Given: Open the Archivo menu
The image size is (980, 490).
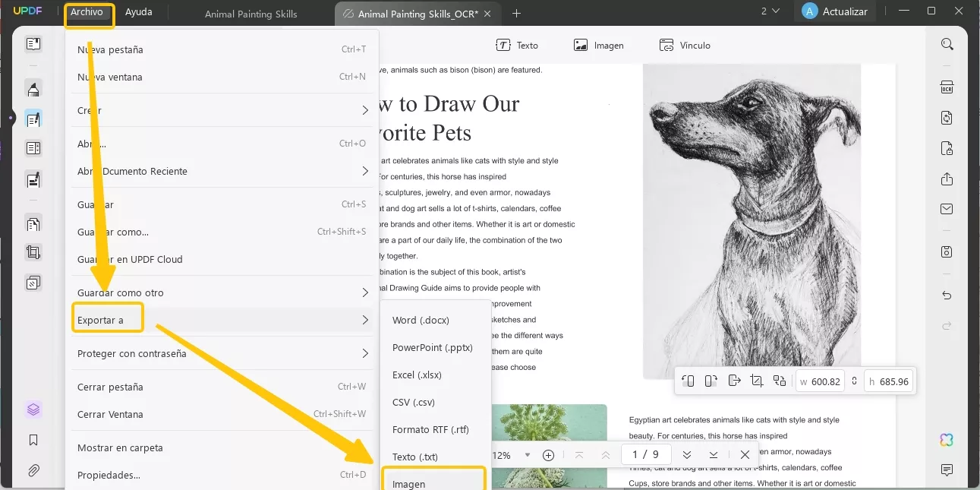Looking at the screenshot, I should [87, 12].
